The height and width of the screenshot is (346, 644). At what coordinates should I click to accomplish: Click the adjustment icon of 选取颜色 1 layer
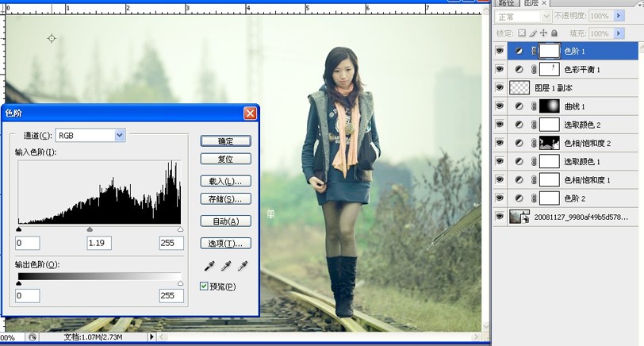[x=519, y=162]
